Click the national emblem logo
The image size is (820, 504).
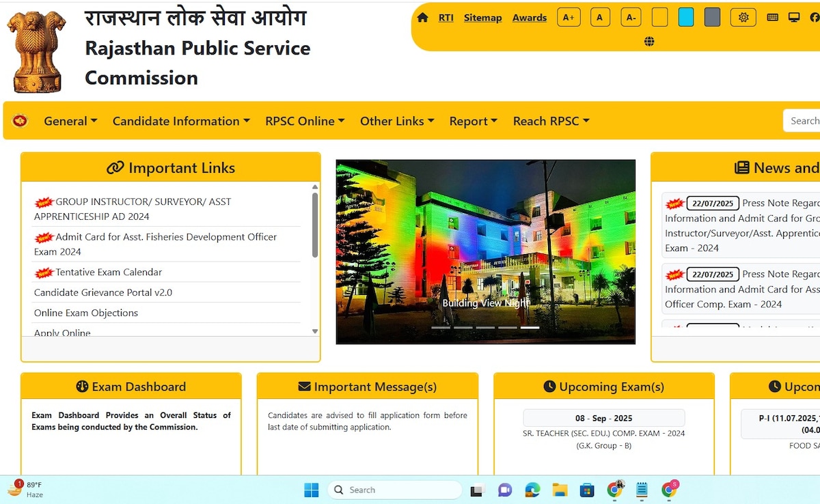click(37, 52)
